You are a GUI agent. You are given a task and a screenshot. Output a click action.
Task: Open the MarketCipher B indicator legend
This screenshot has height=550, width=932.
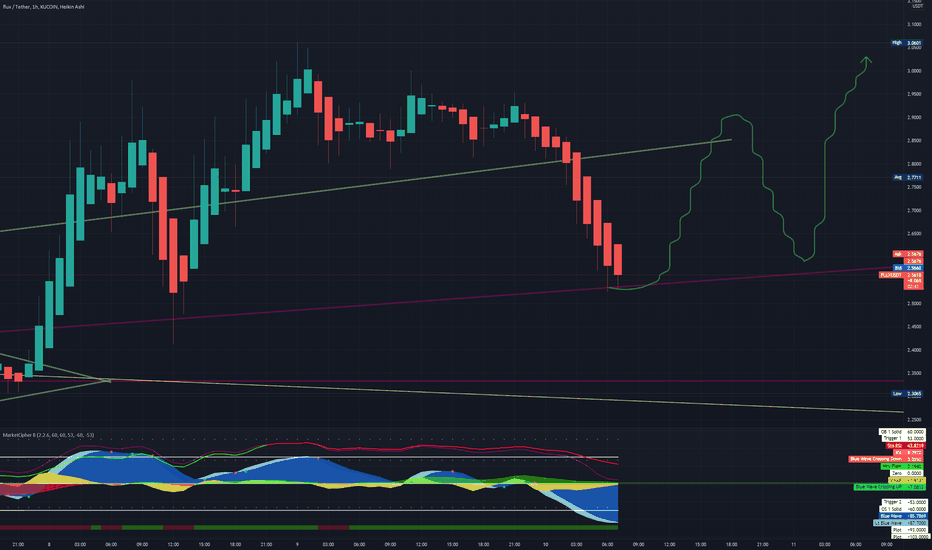48,435
